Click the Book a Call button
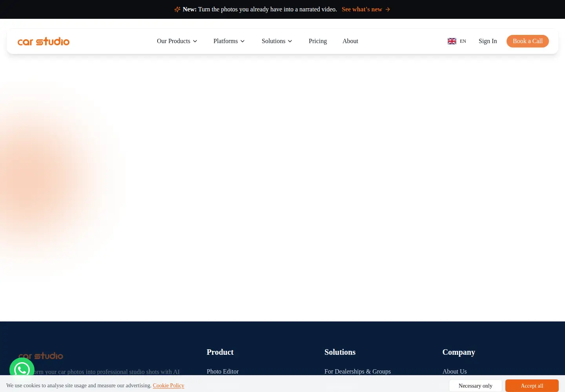 [528, 41]
